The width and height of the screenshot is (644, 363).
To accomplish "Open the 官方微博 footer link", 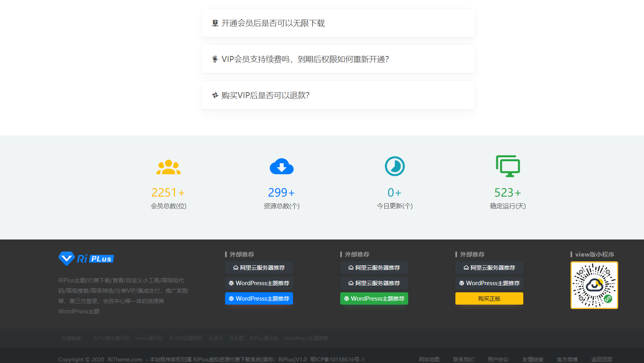I will 567,359.
